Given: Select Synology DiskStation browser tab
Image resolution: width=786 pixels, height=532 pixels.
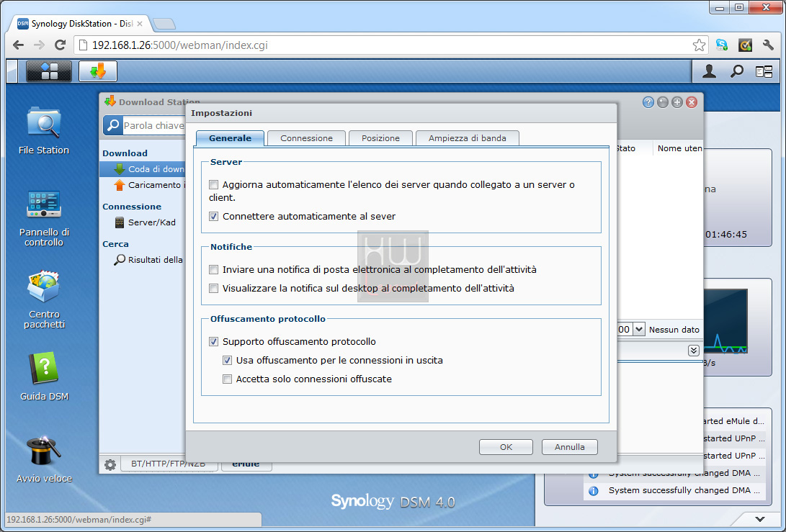Looking at the screenshot, I should coord(80,24).
